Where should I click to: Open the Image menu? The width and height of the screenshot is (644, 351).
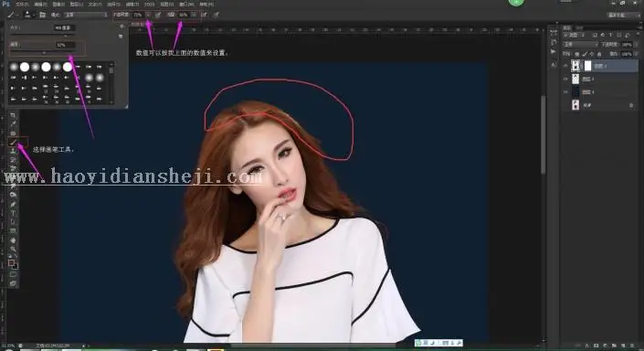coord(58,4)
